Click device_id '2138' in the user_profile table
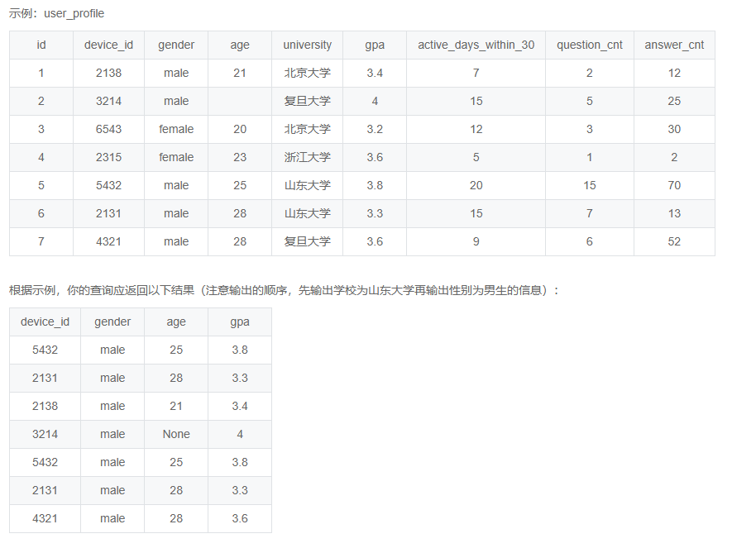 108,73
